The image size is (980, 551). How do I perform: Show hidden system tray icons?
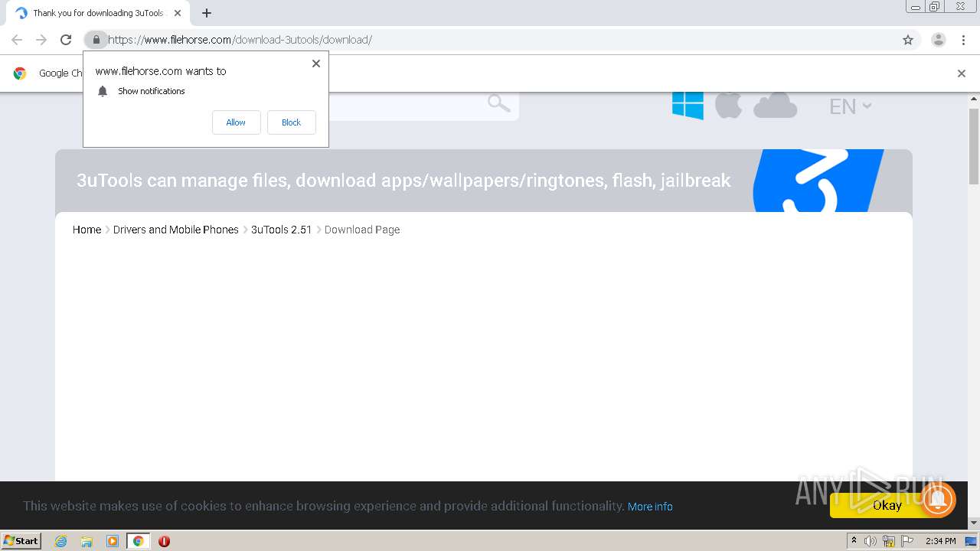(854, 541)
